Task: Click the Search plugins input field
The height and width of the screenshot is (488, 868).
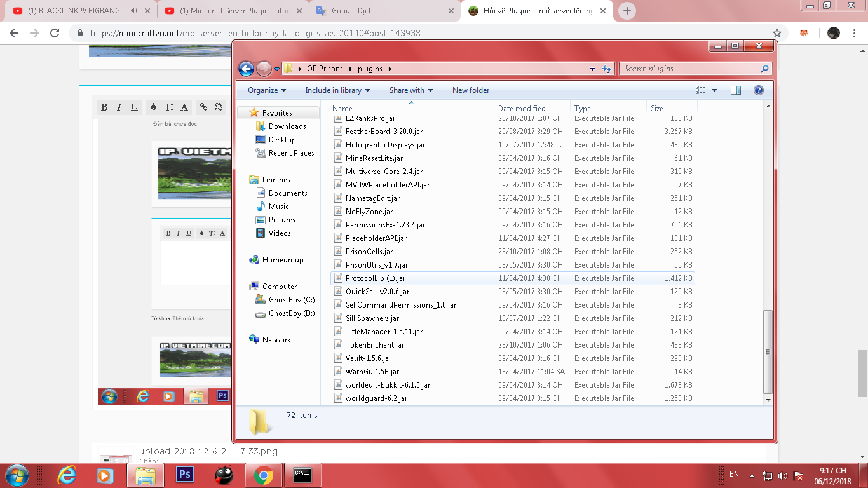Action: tap(689, 69)
